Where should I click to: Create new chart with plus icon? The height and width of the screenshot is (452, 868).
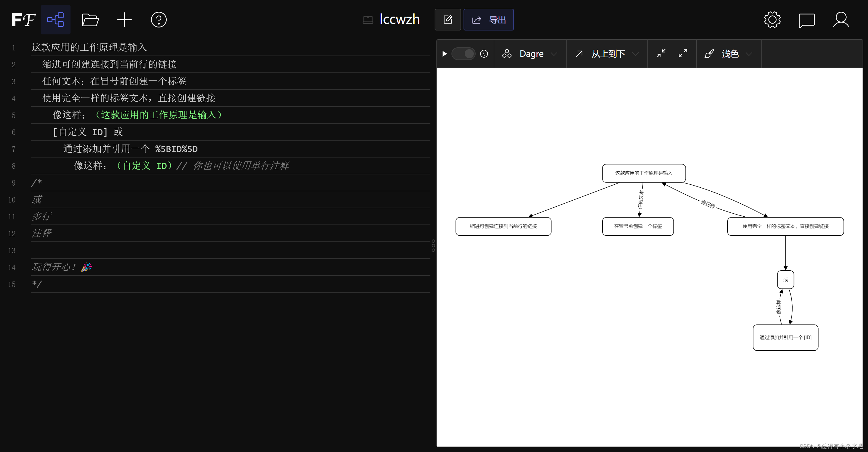click(x=124, y=20)
